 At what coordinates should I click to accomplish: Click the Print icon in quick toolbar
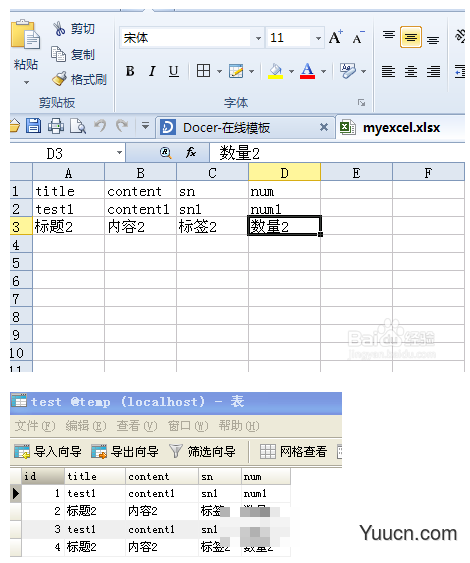coord(56,126)
